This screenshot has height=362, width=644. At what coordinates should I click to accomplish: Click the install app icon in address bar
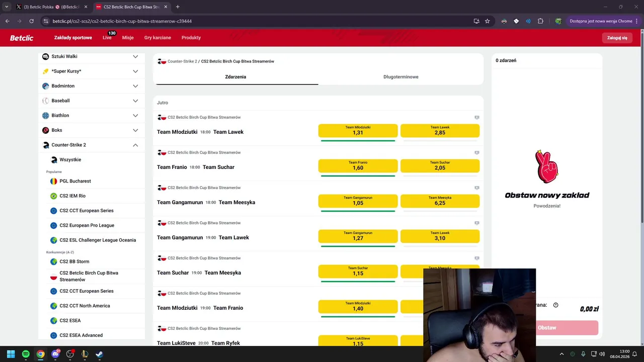[x=476, y=21]
